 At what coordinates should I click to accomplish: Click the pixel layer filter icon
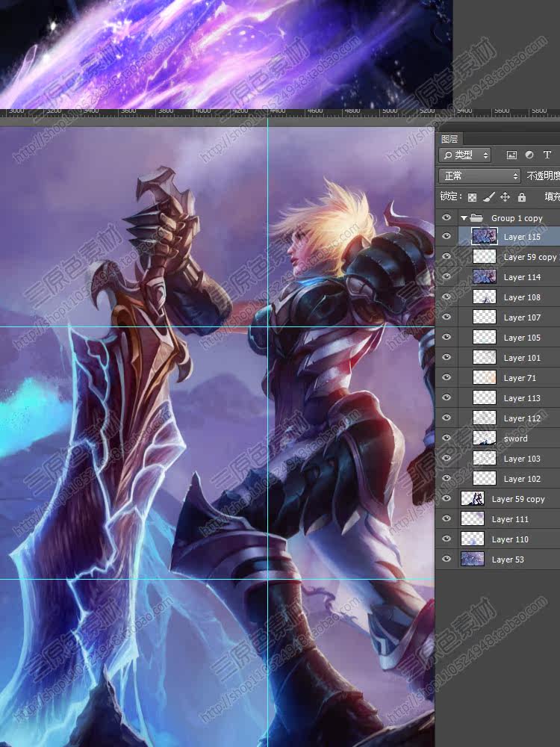[x=511, y=155]
